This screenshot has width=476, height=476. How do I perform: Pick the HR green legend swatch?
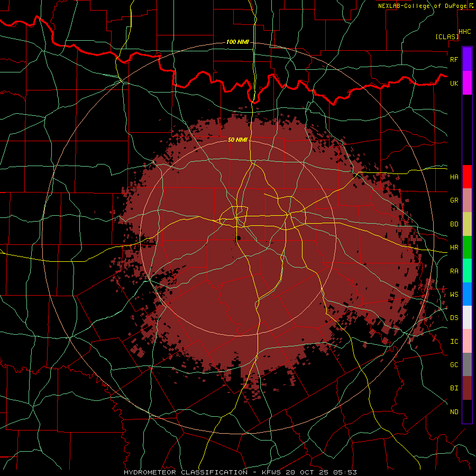pyautogui.click(x=467, y=248)
